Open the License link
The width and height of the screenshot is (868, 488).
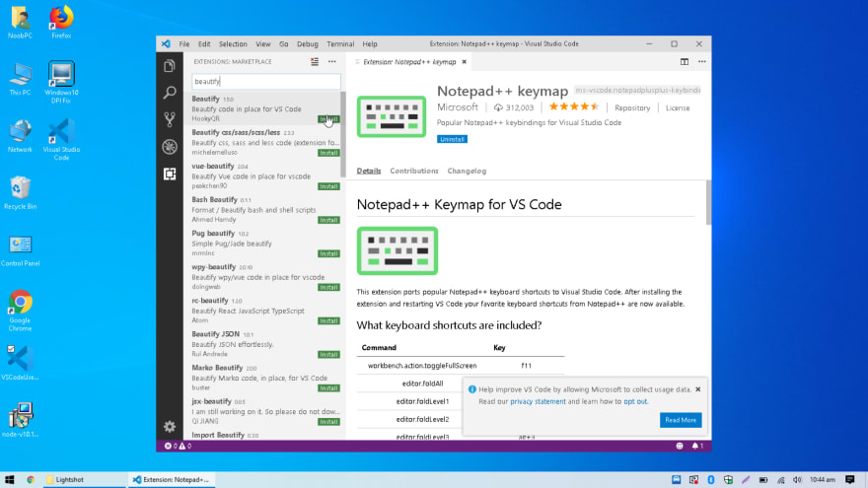coord(678,107)
